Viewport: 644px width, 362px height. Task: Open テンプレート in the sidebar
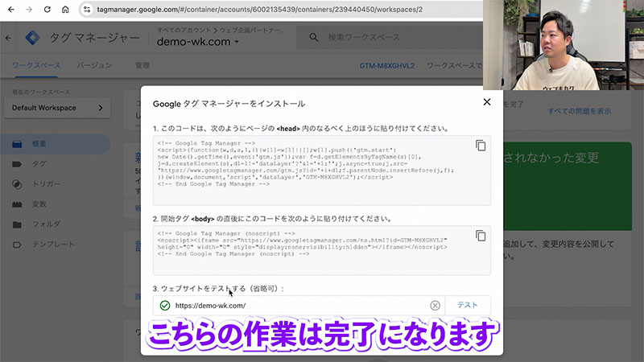[55, 245]
